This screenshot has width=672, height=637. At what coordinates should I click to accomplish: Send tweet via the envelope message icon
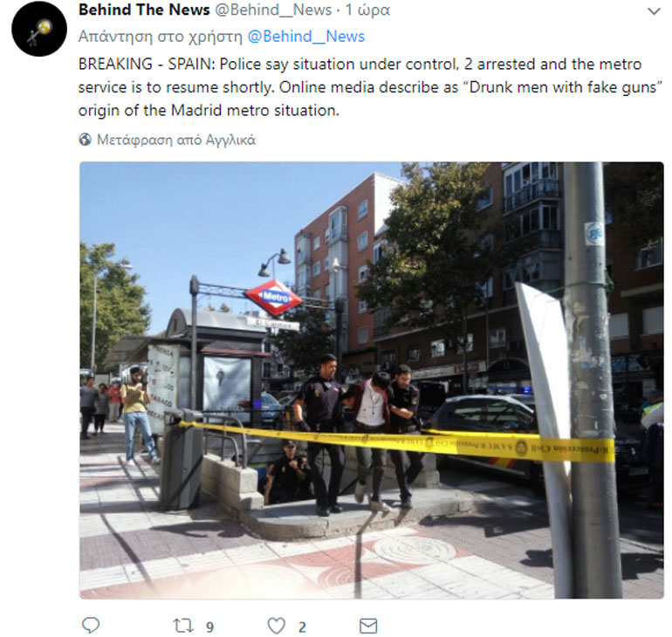[368, 626]
